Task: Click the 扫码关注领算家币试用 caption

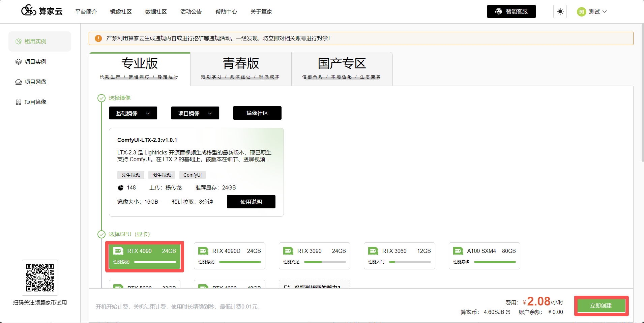Action: click(40, 303)
